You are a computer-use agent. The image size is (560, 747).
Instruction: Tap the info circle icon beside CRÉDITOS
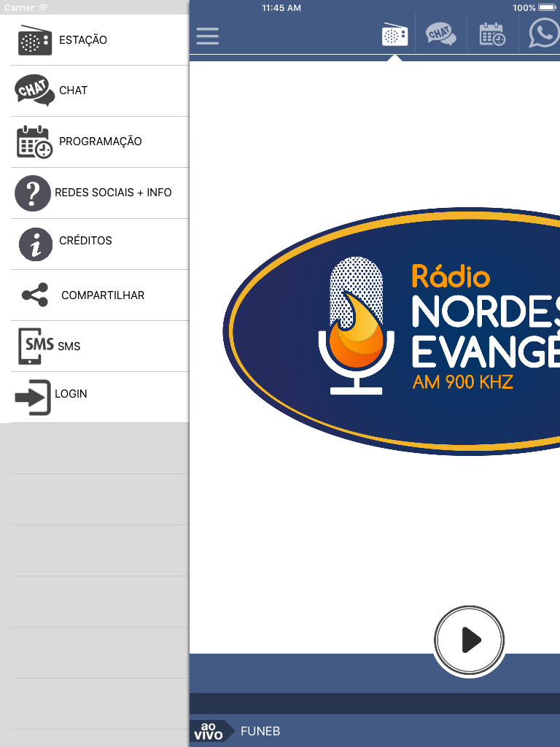[35, 244]
